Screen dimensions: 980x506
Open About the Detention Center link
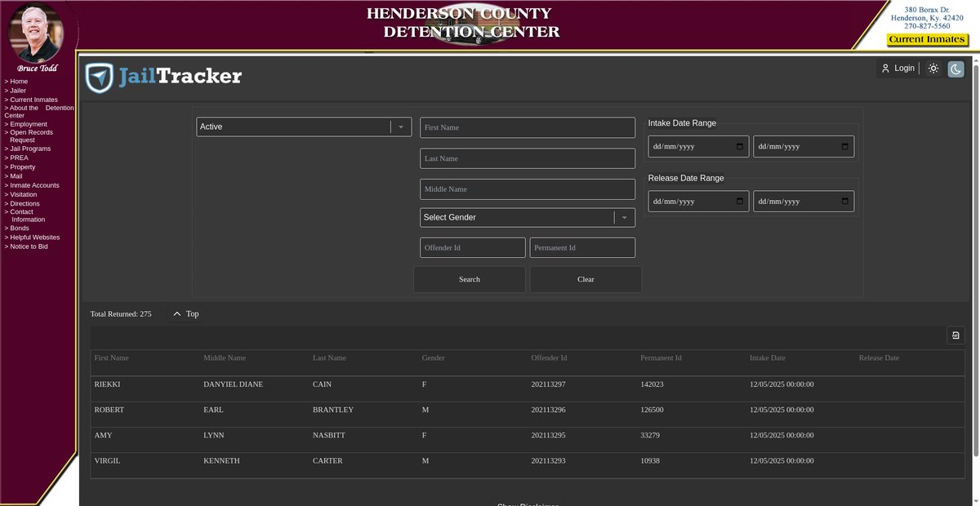(38, 112)
